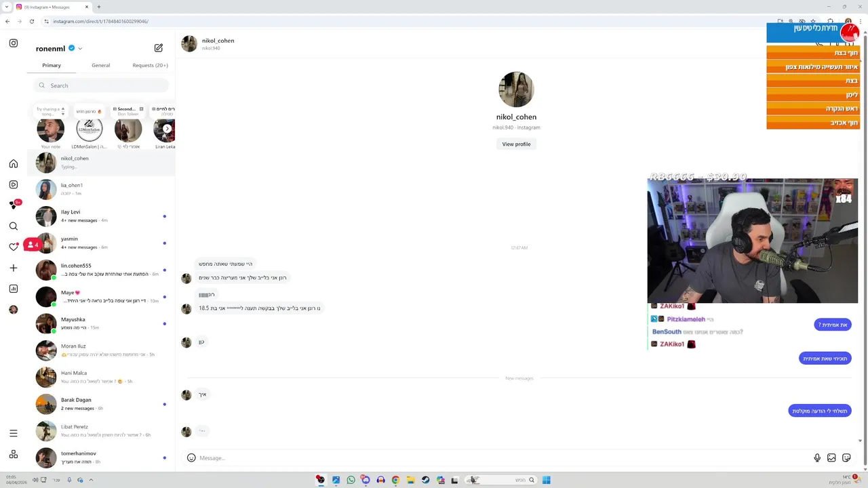
Task: Open the lin.cohen555 conversation
Action: pyautogui.click(x=101, y=270)
